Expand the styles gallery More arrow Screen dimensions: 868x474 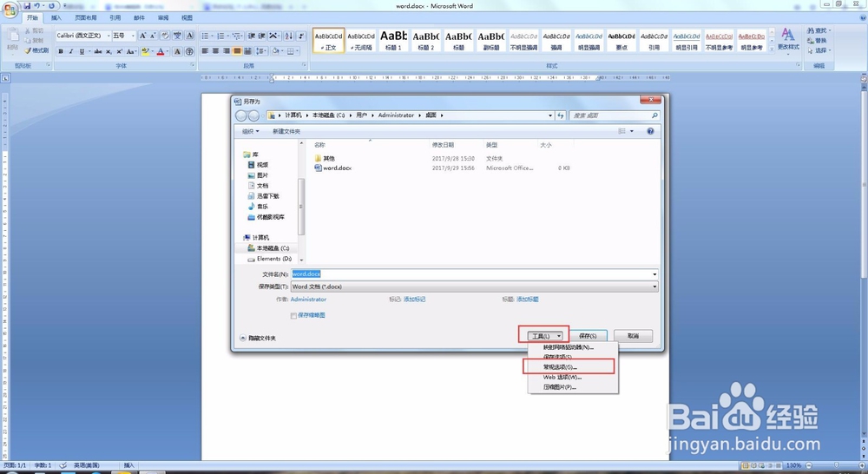click(x=772, y=49)
